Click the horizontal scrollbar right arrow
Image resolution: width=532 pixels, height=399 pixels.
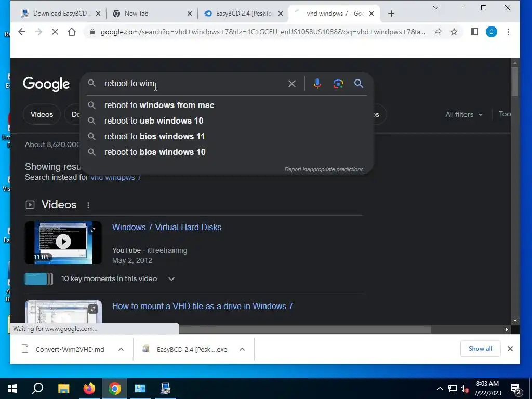click(x=506, y=329)
